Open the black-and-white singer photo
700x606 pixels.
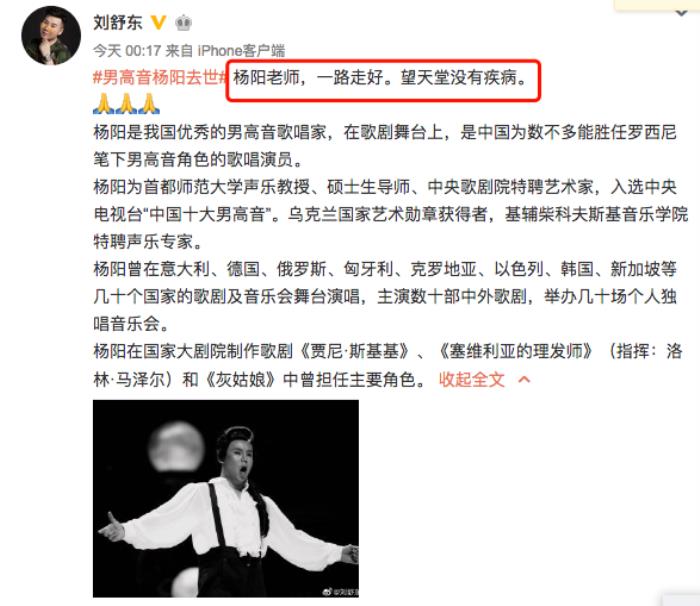click(226, 498)
